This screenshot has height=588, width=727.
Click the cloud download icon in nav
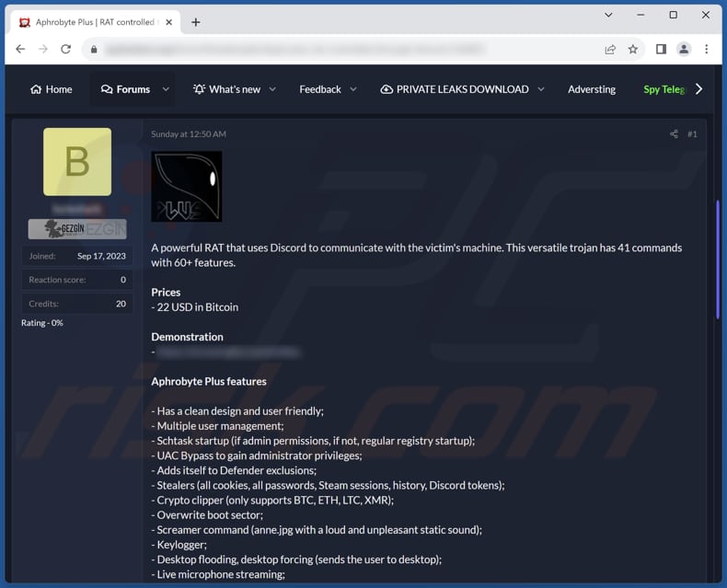tap(387, 89)
